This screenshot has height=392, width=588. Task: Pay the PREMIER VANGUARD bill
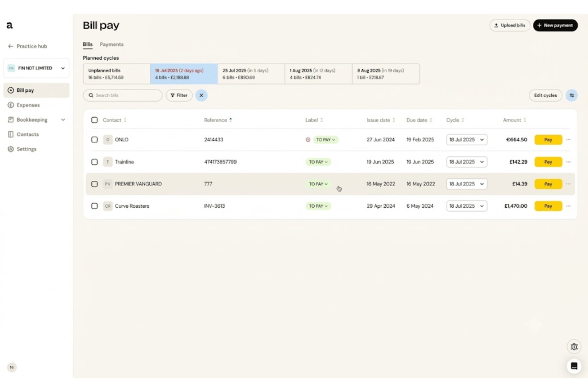coord(548,184)
